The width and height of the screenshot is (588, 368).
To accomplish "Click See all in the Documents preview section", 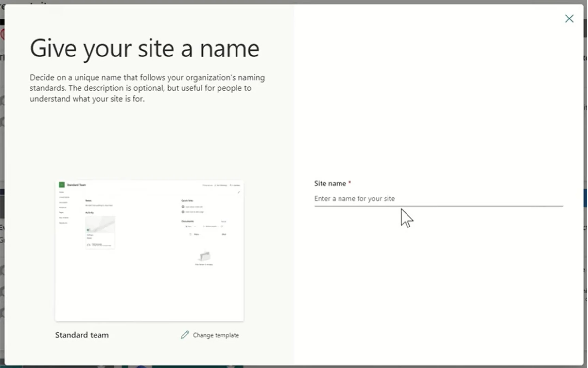I will pyautogui.click(x=223, y=221).
